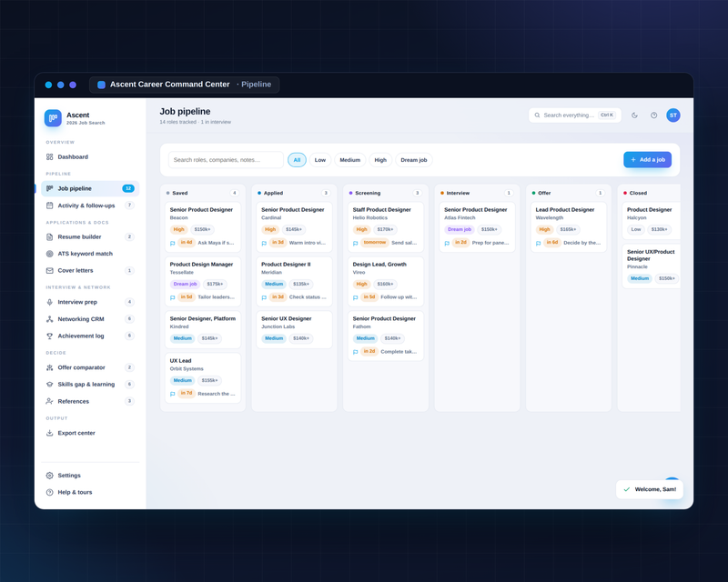Click the Offer column header
Viewport: 728px width, 582px height.
(x=568, y=193)
